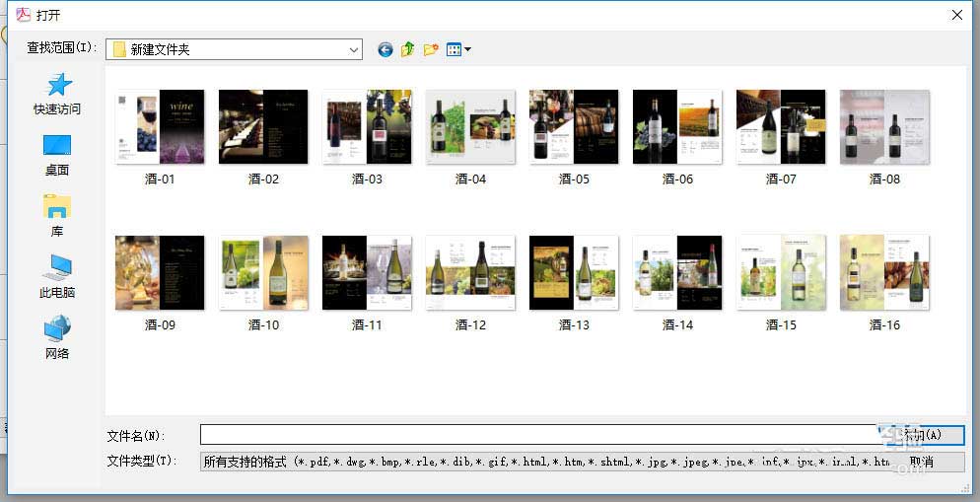This screenshot has width=980, height=502.
Task: Select thumbnail 酒-11
Action: click(x=367, y=272)
